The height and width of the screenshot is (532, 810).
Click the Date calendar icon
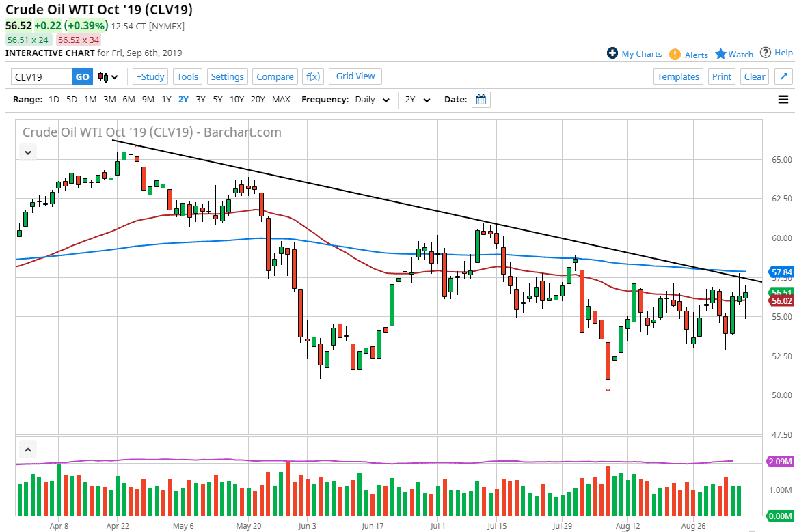pyautogui.click(x=481, y=99)
